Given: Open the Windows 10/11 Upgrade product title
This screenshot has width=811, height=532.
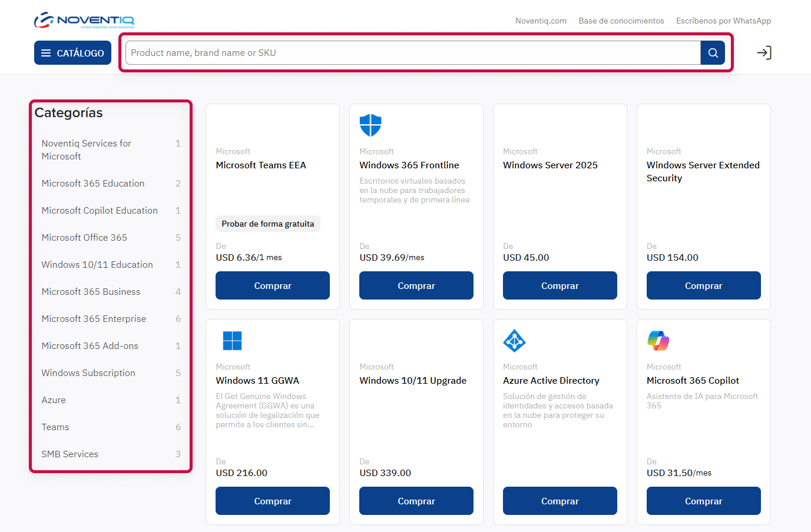Looking at the screenshot, I should pyautogui.click(x=413, y=381).
